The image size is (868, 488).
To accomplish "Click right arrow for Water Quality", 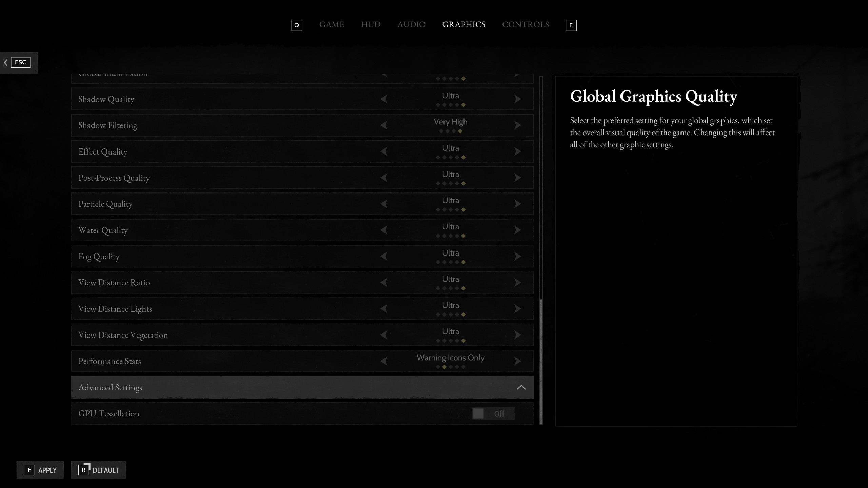I will (x=517, y=230).
